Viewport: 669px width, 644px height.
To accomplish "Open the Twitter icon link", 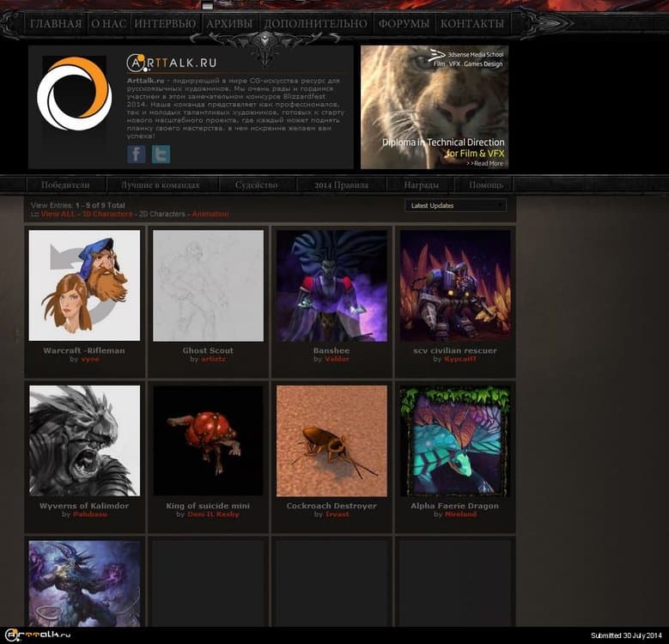I will [x=161, y=154].
